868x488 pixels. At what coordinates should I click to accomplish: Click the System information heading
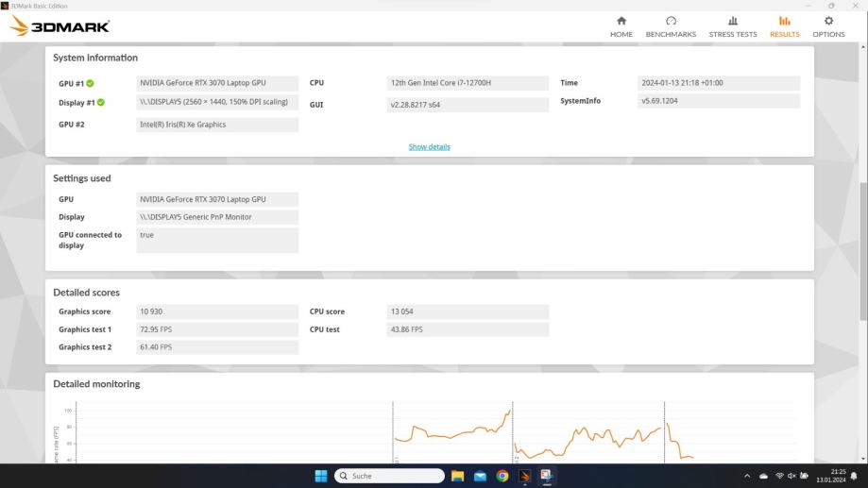pos(95,58)
